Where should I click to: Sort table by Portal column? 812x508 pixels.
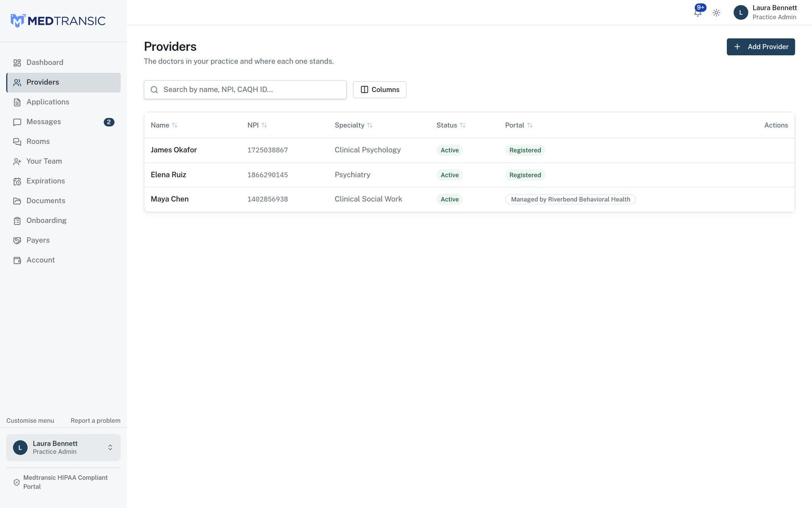[x=519, y=125]
